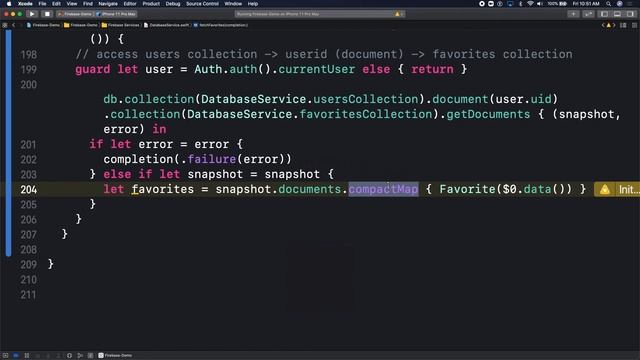The image size is (640, 360).
Task: Select Firebase-Demo folder in jump bar
Action: pyautogui.click(x=81, y=25)
